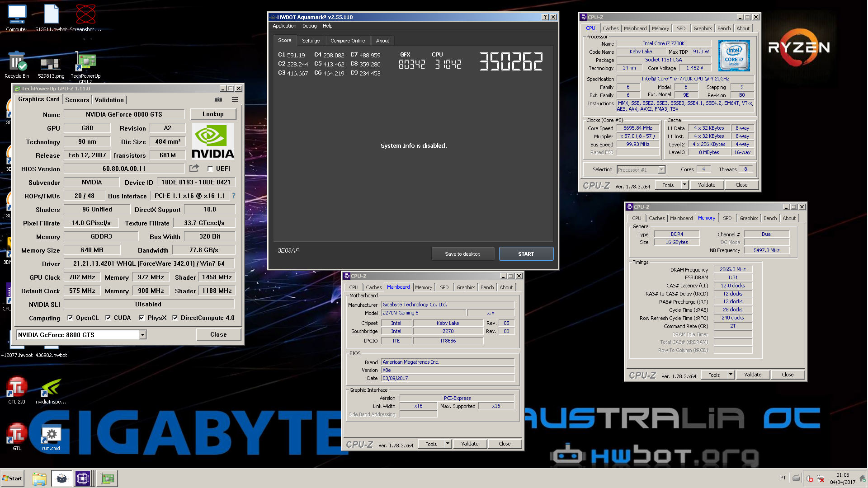868x488 pixels.
Task: Click the 3E08AF code in Aquamark
Action: pos(288,250)
